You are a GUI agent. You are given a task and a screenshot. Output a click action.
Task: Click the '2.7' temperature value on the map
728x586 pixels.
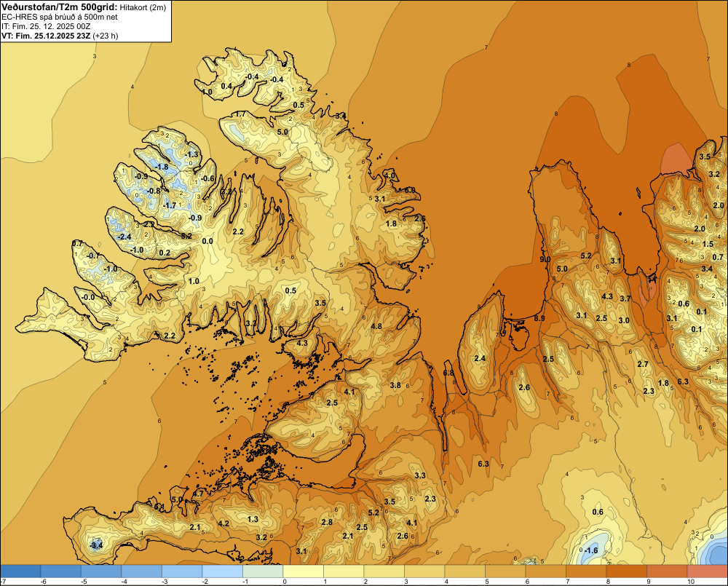[643, 364]
